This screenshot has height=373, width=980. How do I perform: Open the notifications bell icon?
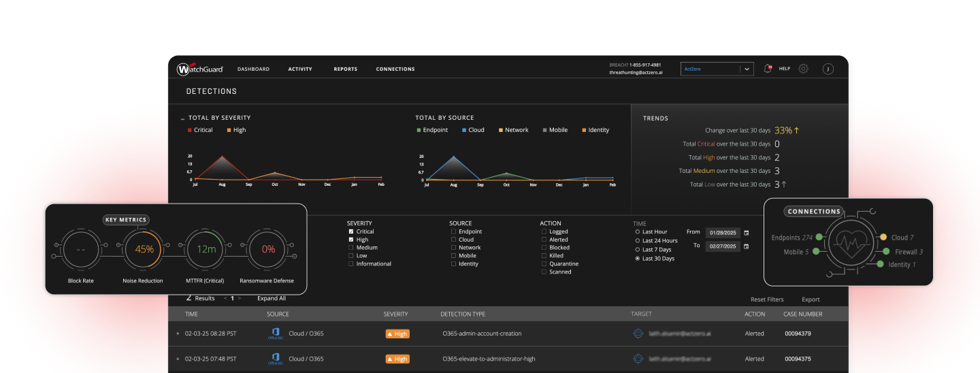[768, 69]
